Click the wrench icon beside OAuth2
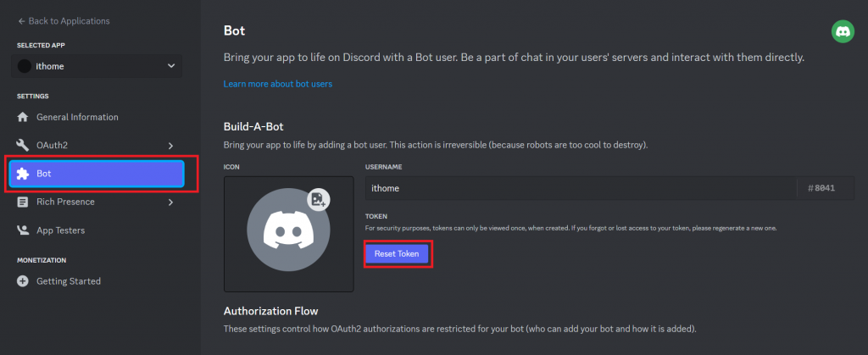 coord(23,146)
